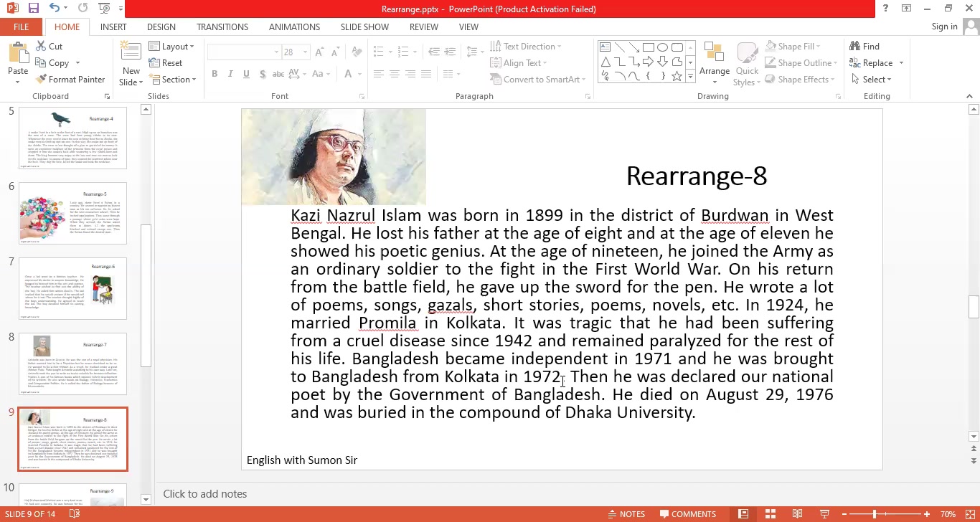This screenshot has height=522, width=980.
Task: Click the Find command
Action: point(864,46)
